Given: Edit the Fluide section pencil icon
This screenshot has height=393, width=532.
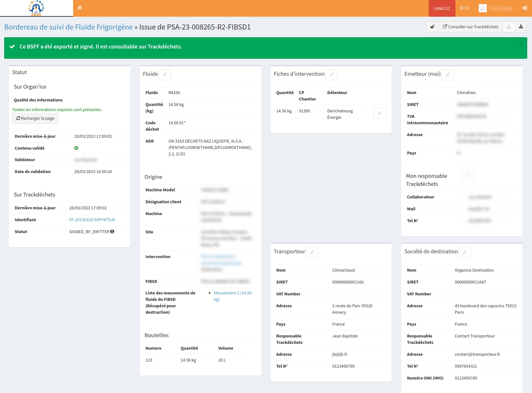Looking at the screenshot, I should [x=165, y=75].
